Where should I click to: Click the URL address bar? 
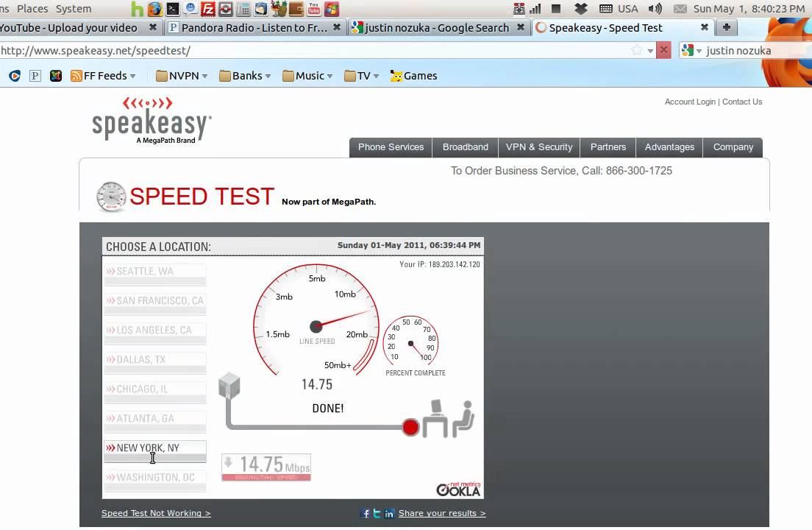pos(310,51)
